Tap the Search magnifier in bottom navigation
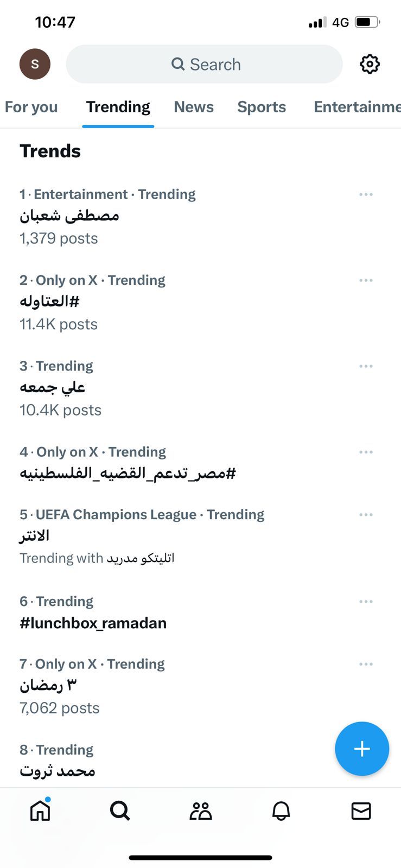Viewport: 401px width, 868px height. click(x=120, y=810)
